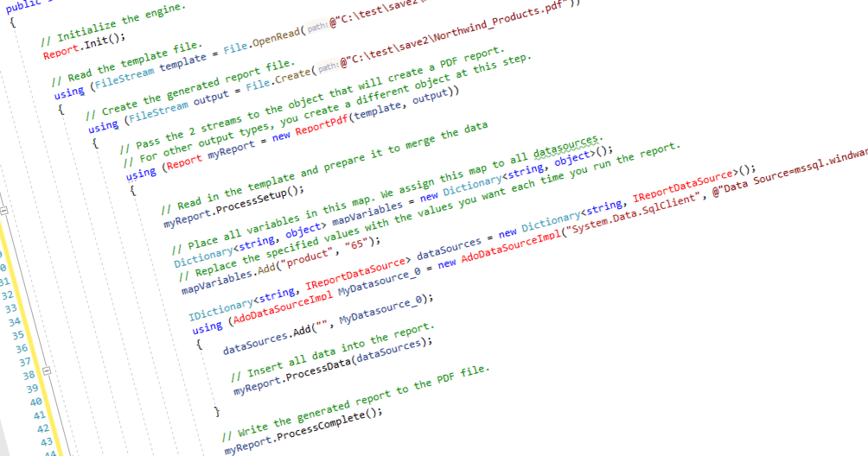
Task: Select the "System.Data.SqlClient" string
Action: pyautogui.click(x=635, y=212)
